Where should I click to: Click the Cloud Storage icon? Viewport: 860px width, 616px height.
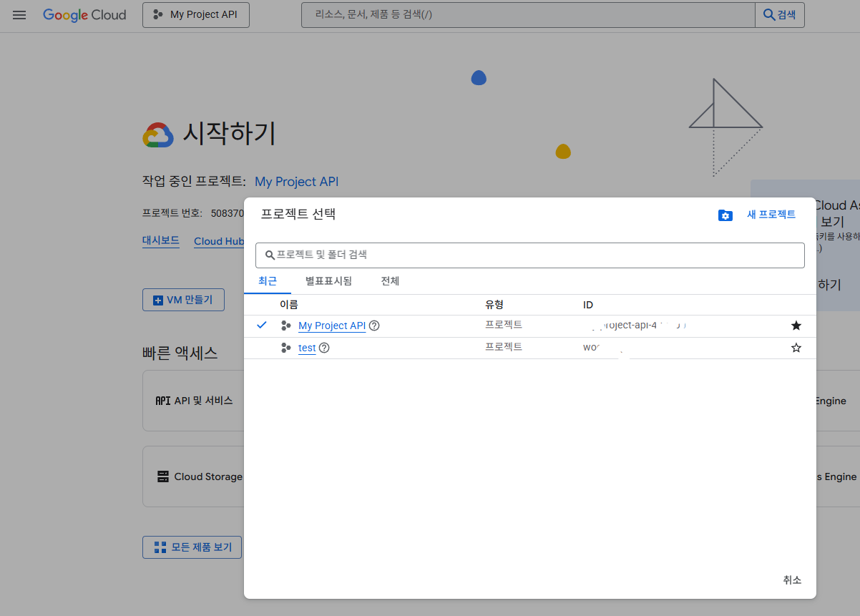[162, 476]
